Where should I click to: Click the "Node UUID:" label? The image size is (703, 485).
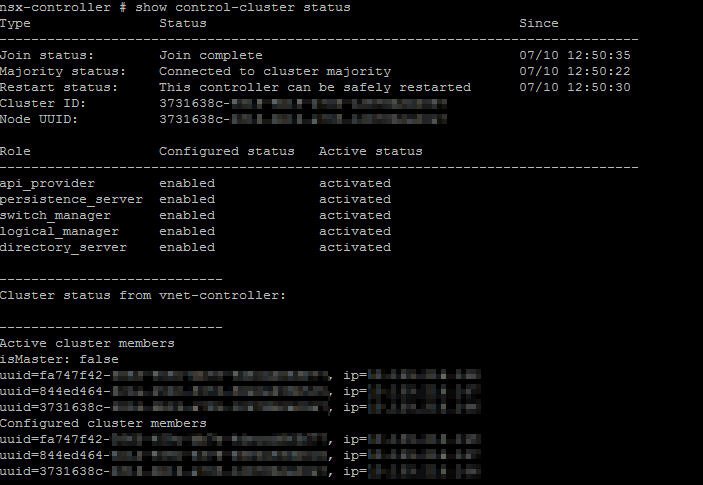point(39,119)
